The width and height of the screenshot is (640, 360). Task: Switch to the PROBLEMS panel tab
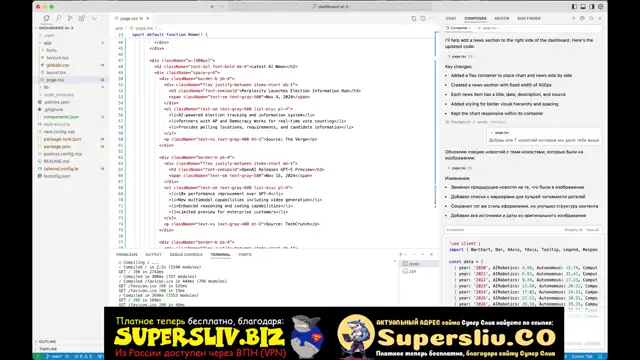127,255
